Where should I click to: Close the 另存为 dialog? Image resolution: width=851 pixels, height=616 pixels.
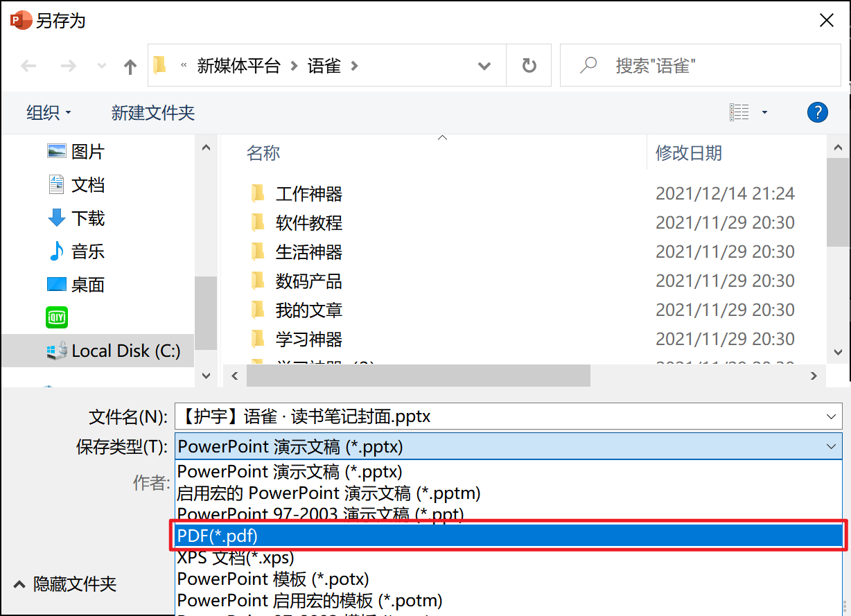[827, 20]
